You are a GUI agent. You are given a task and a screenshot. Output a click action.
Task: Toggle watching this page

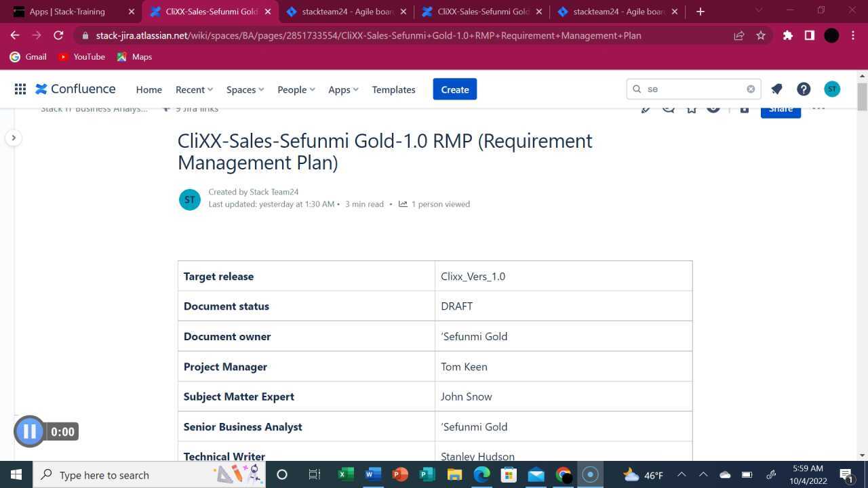[713, 108]
